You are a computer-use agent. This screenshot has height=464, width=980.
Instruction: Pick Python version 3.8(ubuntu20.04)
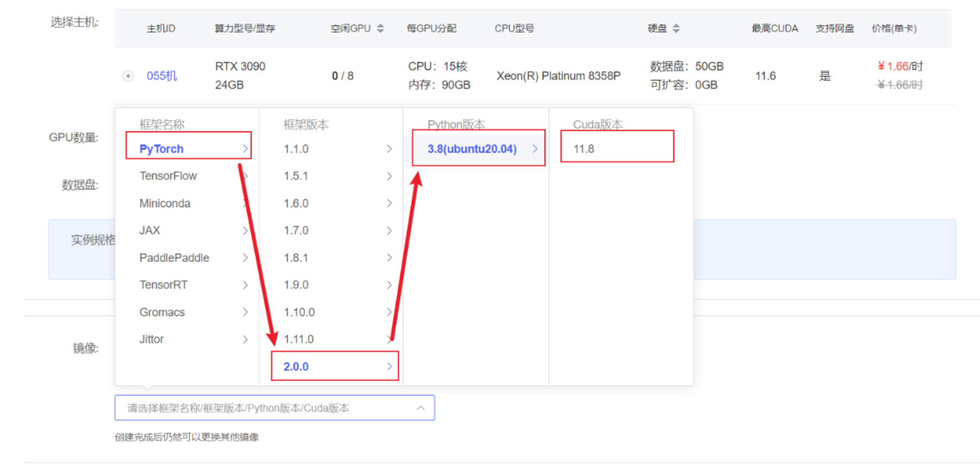coord(472,149)
